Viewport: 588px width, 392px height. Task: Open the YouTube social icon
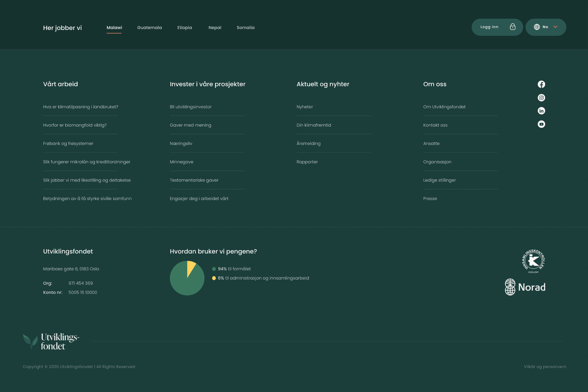[541, 124]
